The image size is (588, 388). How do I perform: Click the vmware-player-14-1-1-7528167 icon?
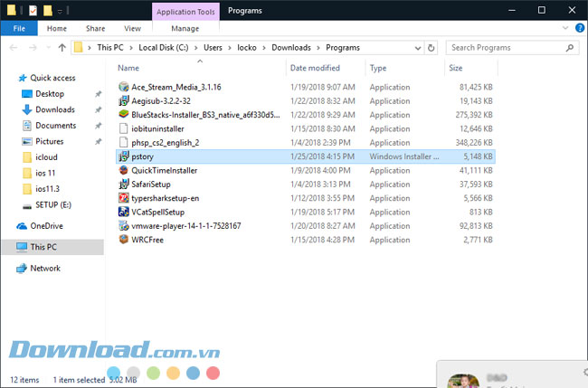point(124,226)
